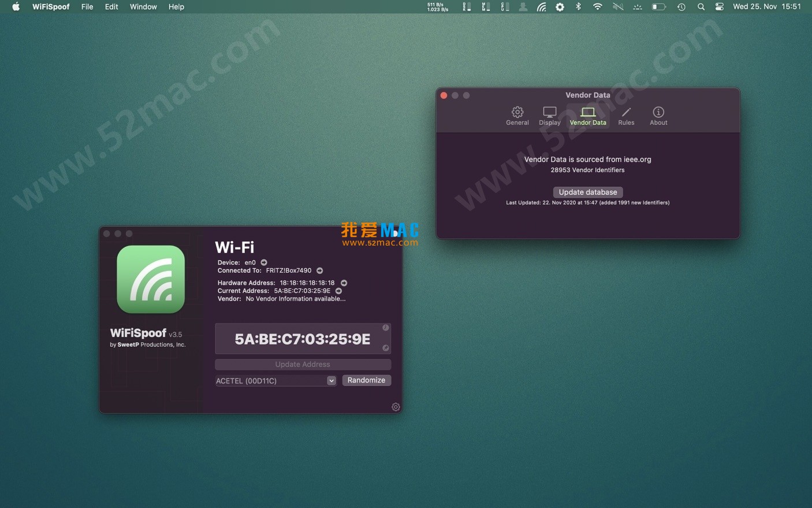Click the large green WiFiSpoof app logo
The width and height of the screenshot is (812, 508).
(151, 279)
